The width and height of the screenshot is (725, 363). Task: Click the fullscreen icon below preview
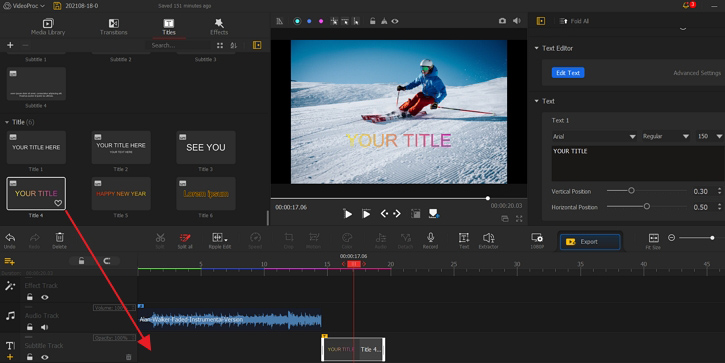[519, 219]
